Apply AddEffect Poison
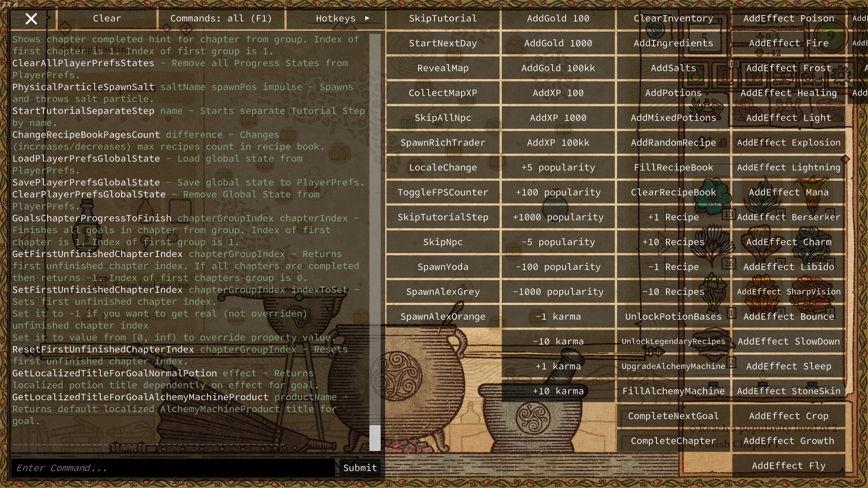Screen dimensions: 868x488 pos(788,18)
